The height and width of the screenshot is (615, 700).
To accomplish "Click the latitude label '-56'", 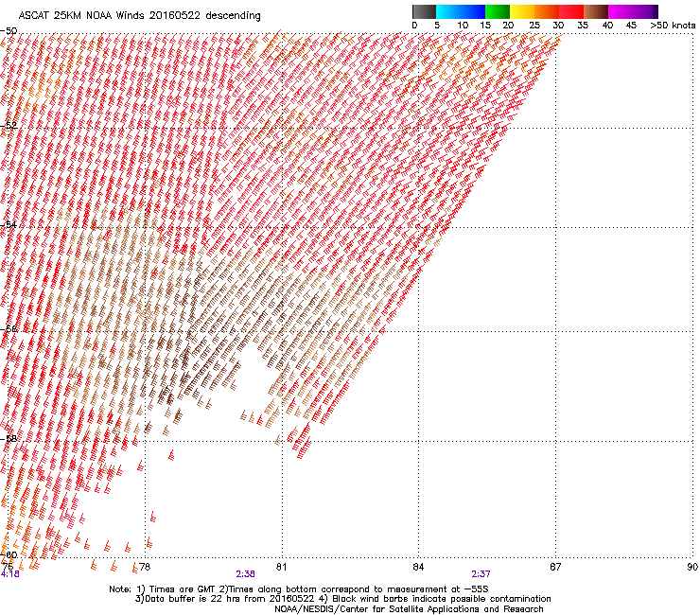I will (9, 328).
